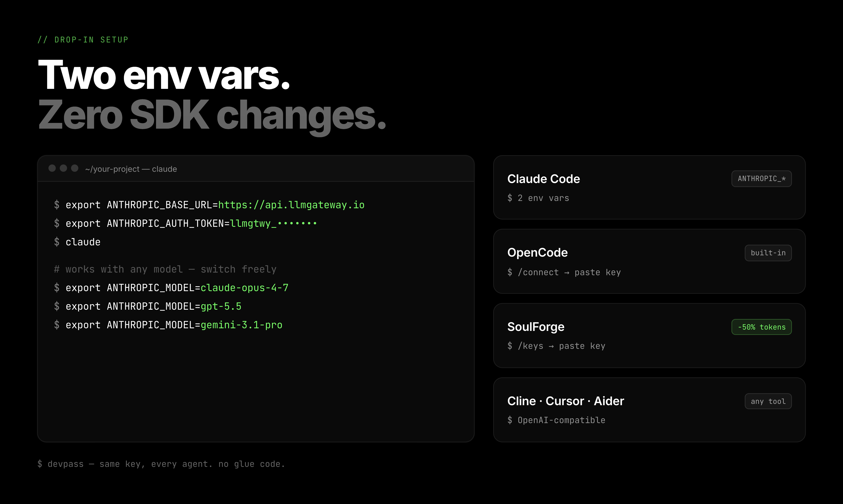
Task: Select the ANTHROPIC_AUTH_TOKEN variable name
Action: 165,223
